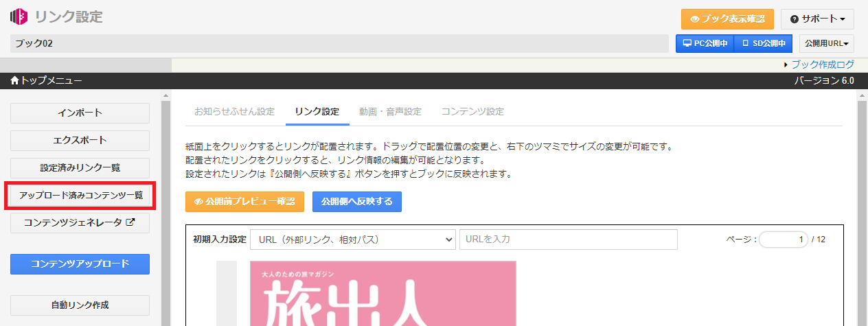Launch コンテンツジェネレータ external link

click(x=80, y=223)
